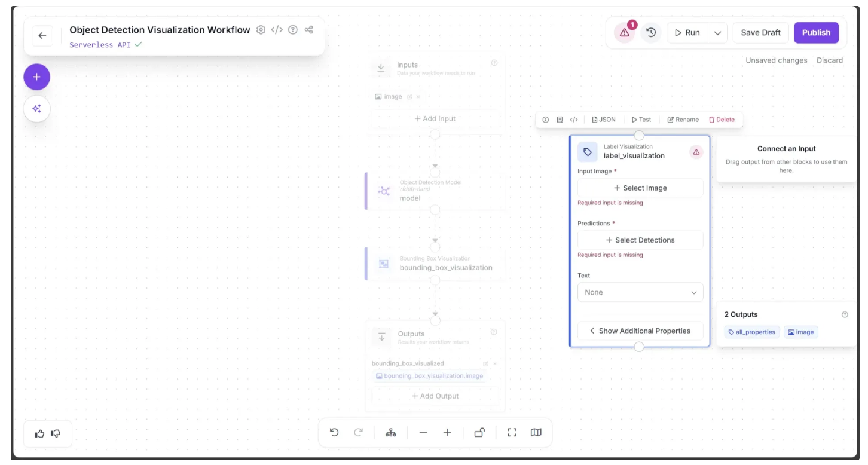Open the AI sparkle assistant button

point(37,109)
